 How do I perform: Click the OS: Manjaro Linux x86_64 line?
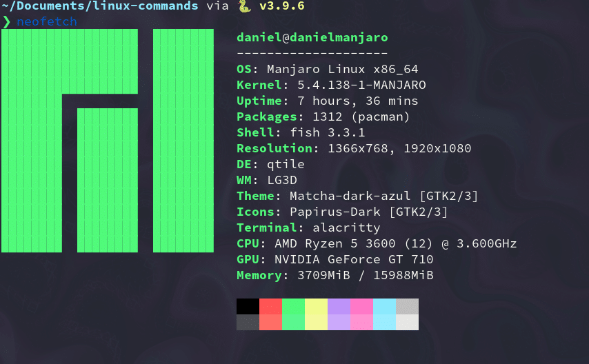[x=327, y=69]
